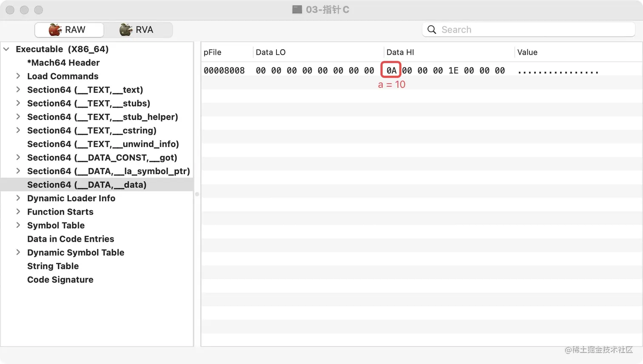Close the window with the left traffic-light button

pos(10,10)
